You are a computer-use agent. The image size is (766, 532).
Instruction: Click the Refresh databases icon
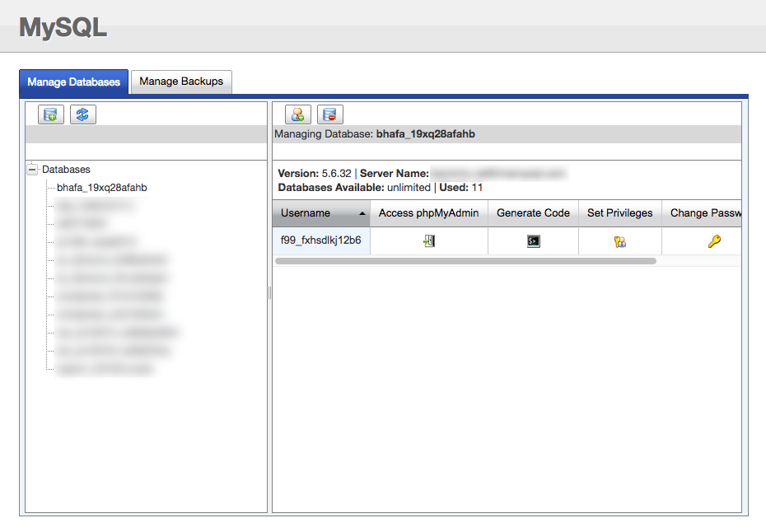pos(83,114)
